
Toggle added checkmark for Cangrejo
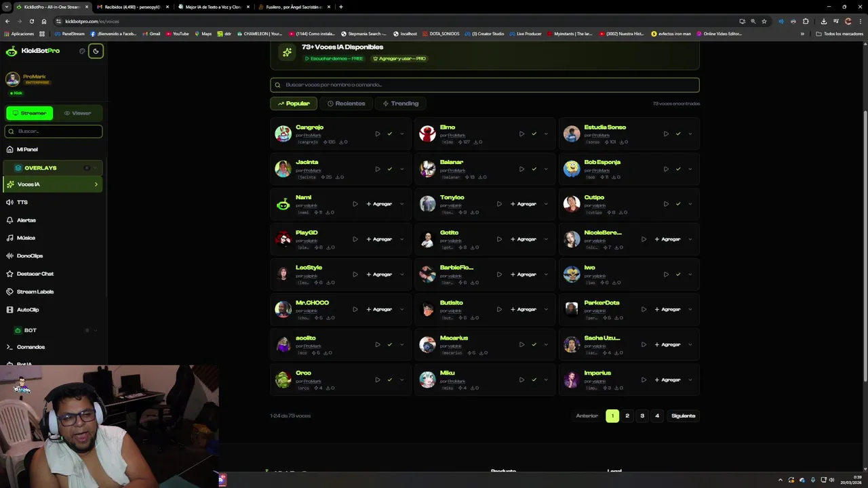pos(390,134)
